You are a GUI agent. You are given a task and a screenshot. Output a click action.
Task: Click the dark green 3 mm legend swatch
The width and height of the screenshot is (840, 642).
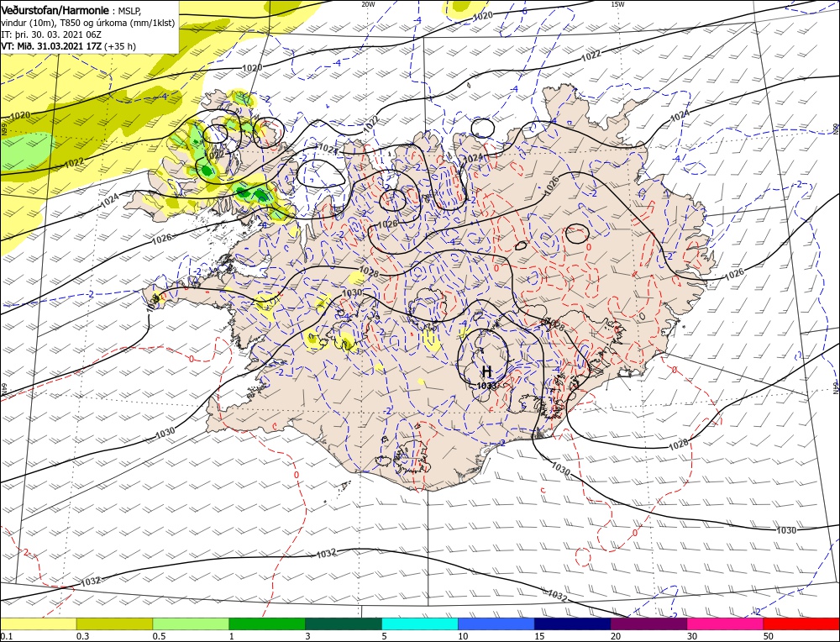(x=344, y=624)
